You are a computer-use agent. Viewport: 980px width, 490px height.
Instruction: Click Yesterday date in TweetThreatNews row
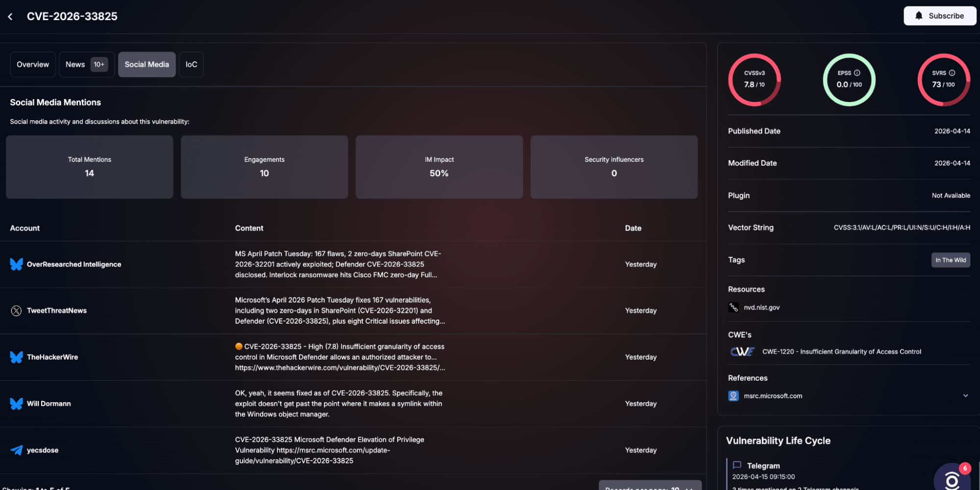click(x=641, y=311)
